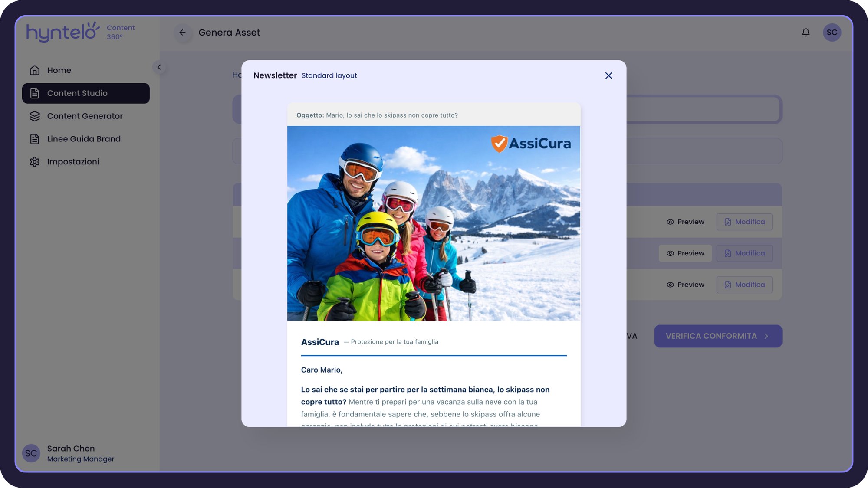This screenshot has height=488, width=868.
Task: Click Preview in the second asset row
Action: pyautogui.click(x=685, y=253)
